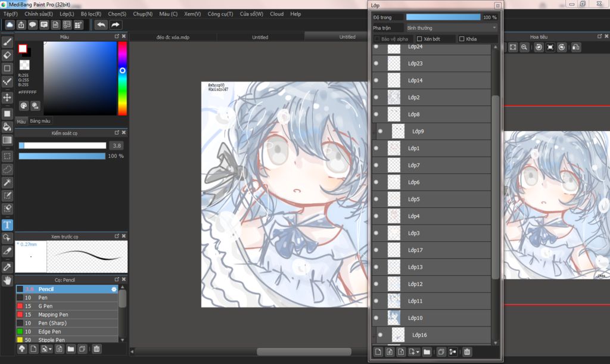Select the Eraser tool in left toolbar
This screenshot has width=610, height=364.
7,55
